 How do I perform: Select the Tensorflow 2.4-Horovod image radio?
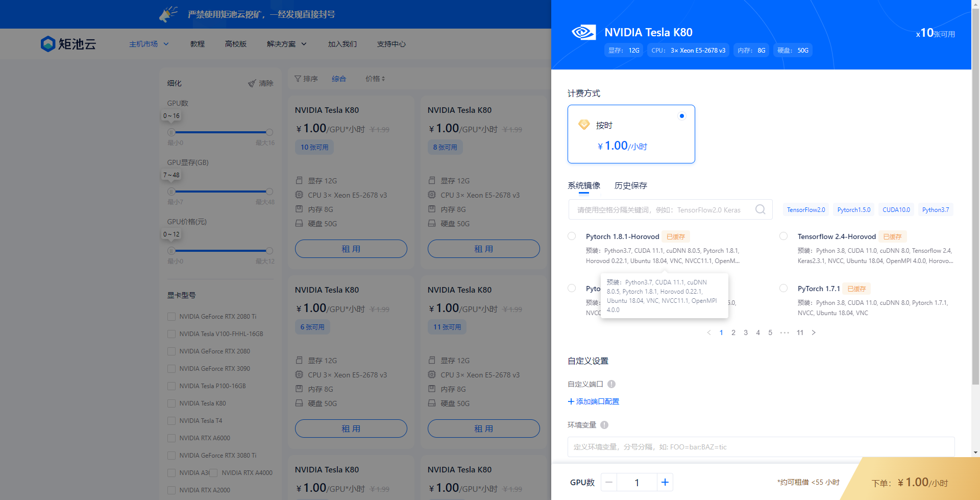(x=783, y=236)
